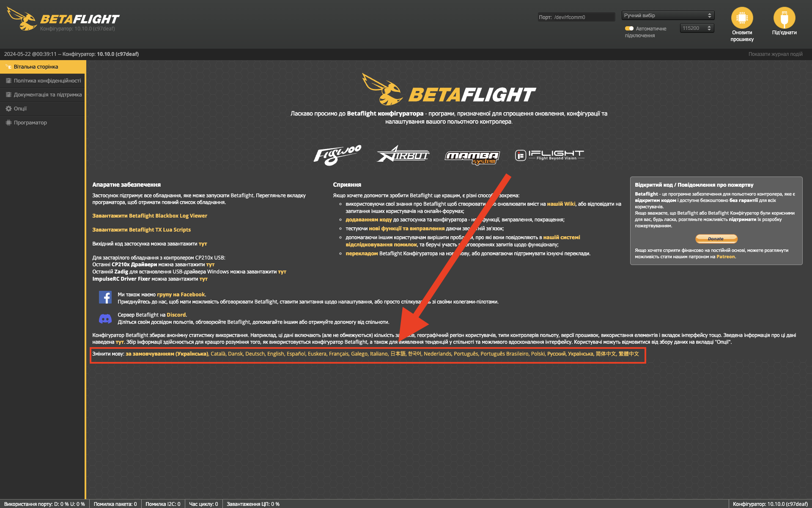Click the Опції gear icon

pos(8,109)
